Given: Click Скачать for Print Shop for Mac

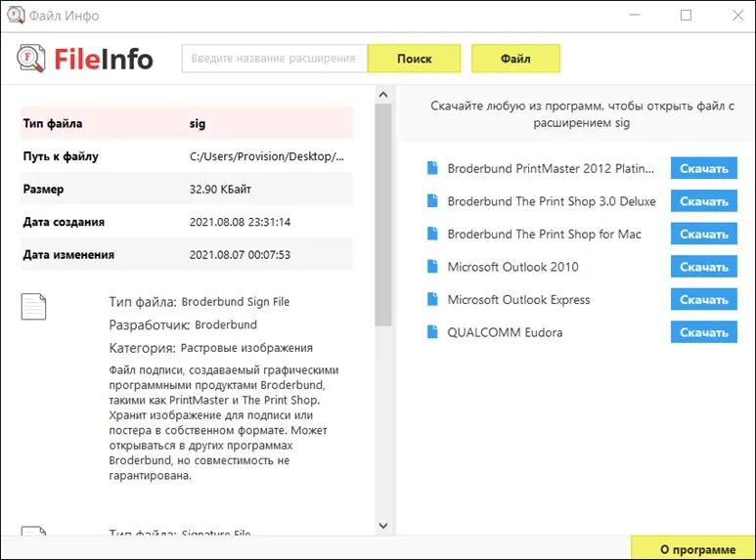Looking at the screenshot, I should (703, 234).
